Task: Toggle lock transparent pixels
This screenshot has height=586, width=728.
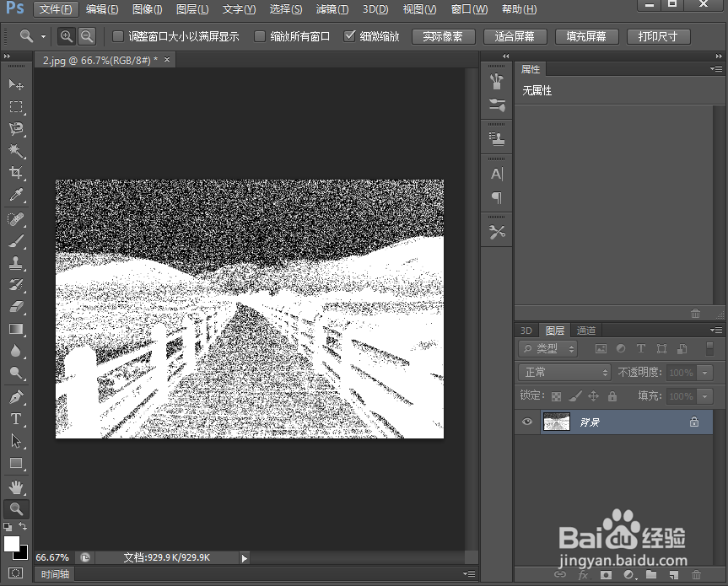Action: click(556, 396)
